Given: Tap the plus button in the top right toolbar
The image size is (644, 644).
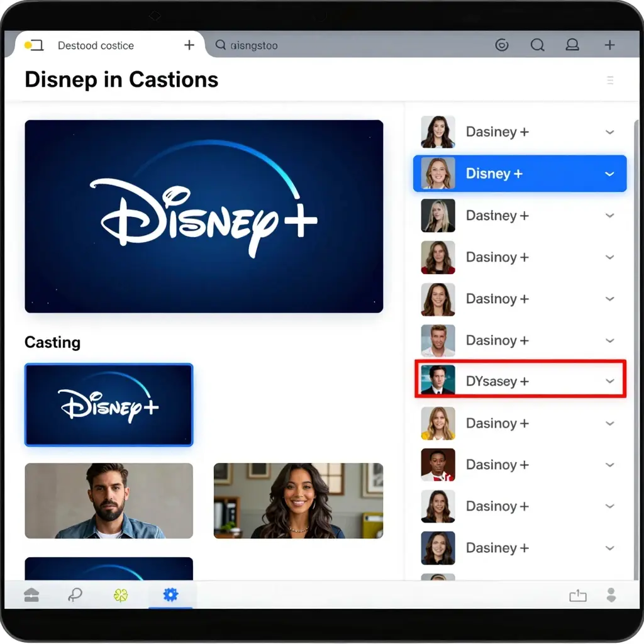Looking at the screenshot, I should [x=609, y=45].
